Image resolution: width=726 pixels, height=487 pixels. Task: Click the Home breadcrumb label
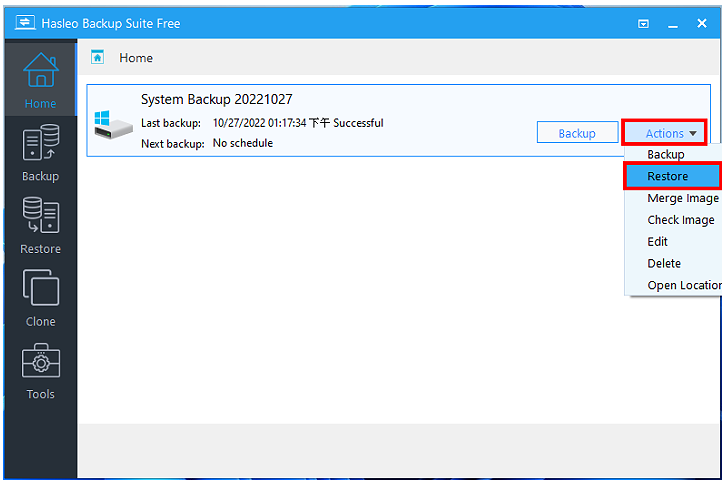pos(136,58)
